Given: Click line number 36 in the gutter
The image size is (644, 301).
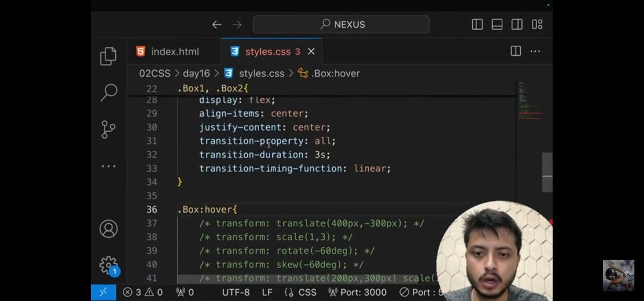Looking at the screenshot, I should click(151, 210).
